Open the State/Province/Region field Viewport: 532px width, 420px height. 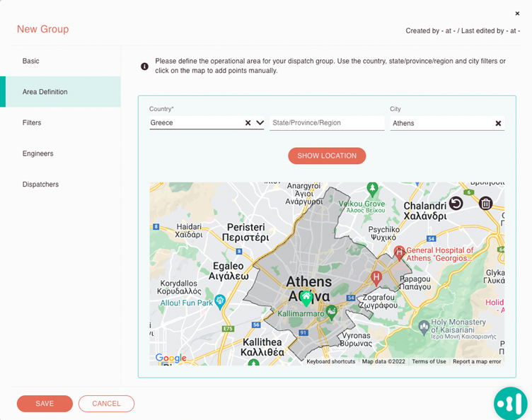coord(327,123)
